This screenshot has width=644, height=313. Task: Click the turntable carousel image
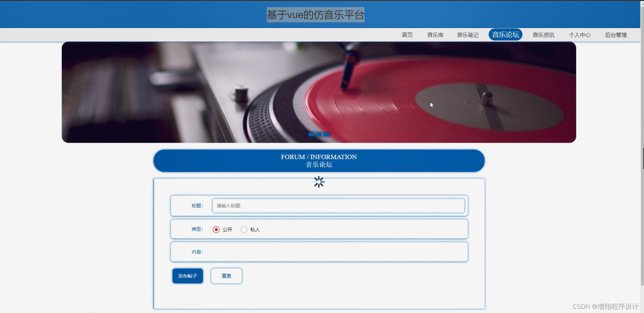[x=319, y=92]
